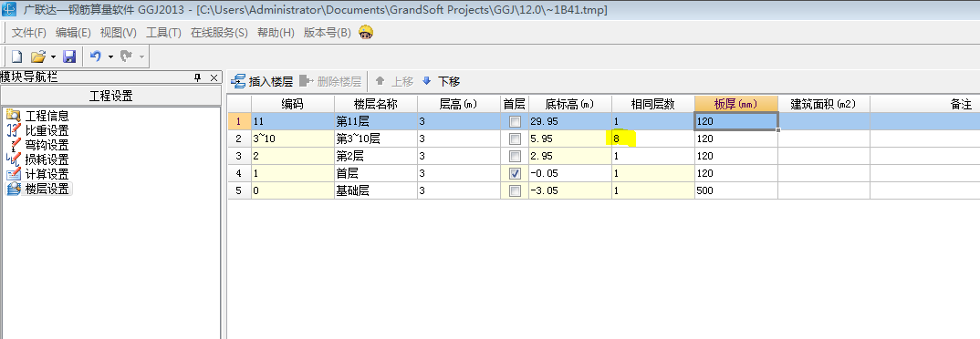Expand the Open file dropdown arrow

pyautogui.click(x=53, y=56)
